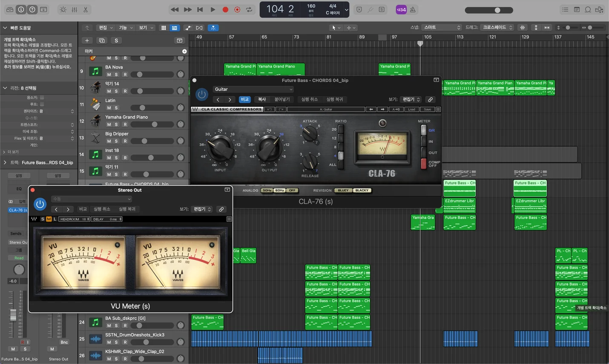This screenshot has height=364, width=609.
Task: Toggle the Solo S icon in control bar
Action: pos(382,9)
